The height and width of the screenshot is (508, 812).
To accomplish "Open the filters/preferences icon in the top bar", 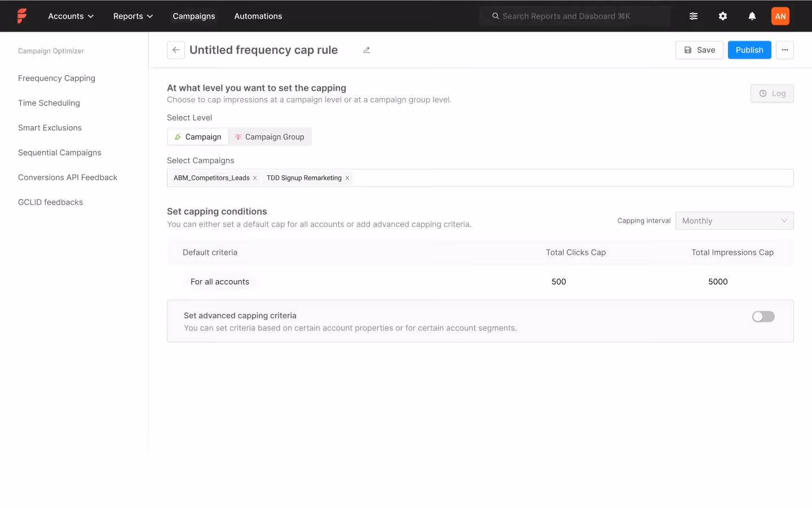I will coord(693,16).
